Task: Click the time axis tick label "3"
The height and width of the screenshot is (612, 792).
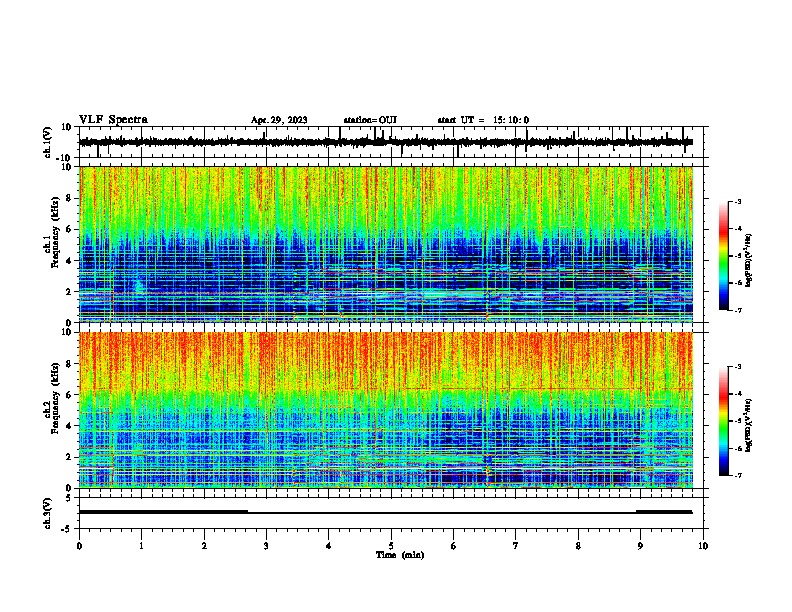Action: click(x=266, y=546)
